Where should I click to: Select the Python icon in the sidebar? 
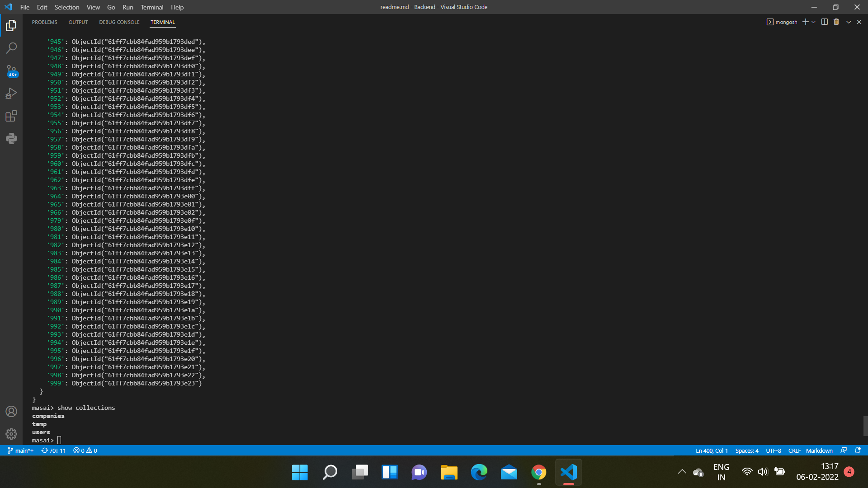(x=11, y=138)
